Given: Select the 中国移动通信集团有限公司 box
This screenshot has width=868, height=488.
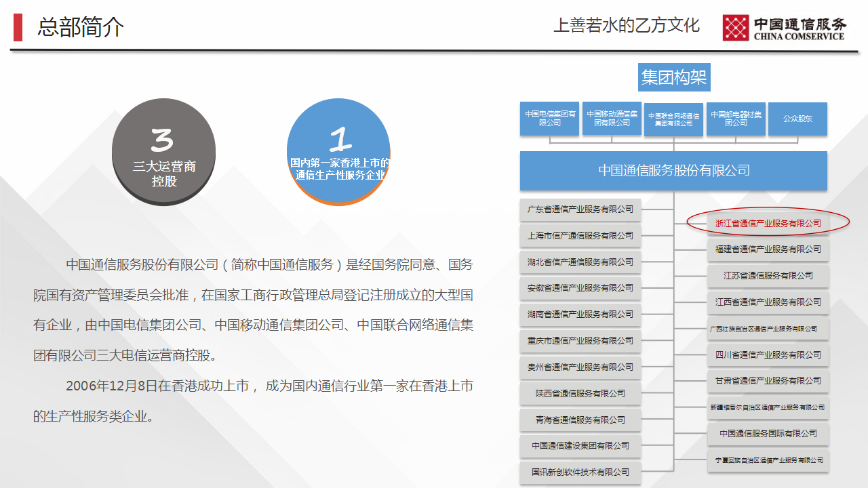Looking at the screenshot, I should 612,119.
